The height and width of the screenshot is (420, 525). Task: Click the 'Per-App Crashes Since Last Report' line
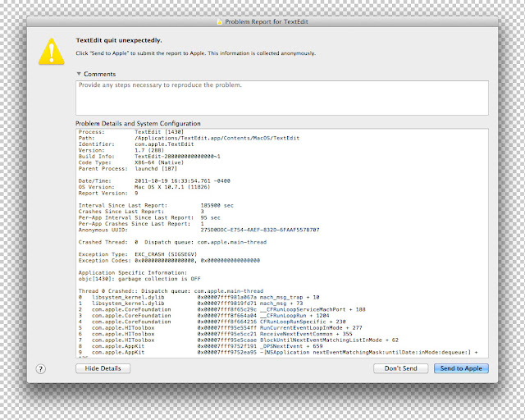pyautogui.click(x=141, y=224)
